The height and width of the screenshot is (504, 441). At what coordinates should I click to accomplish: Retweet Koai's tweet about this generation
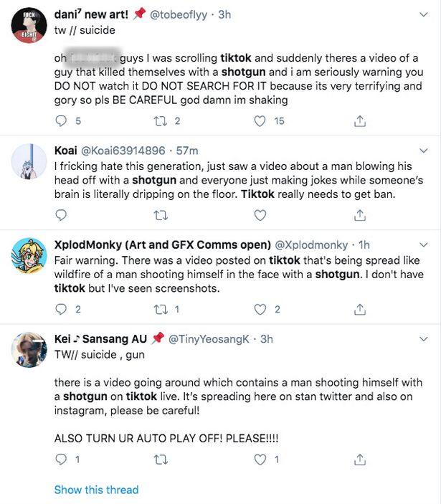coord(161,215)
